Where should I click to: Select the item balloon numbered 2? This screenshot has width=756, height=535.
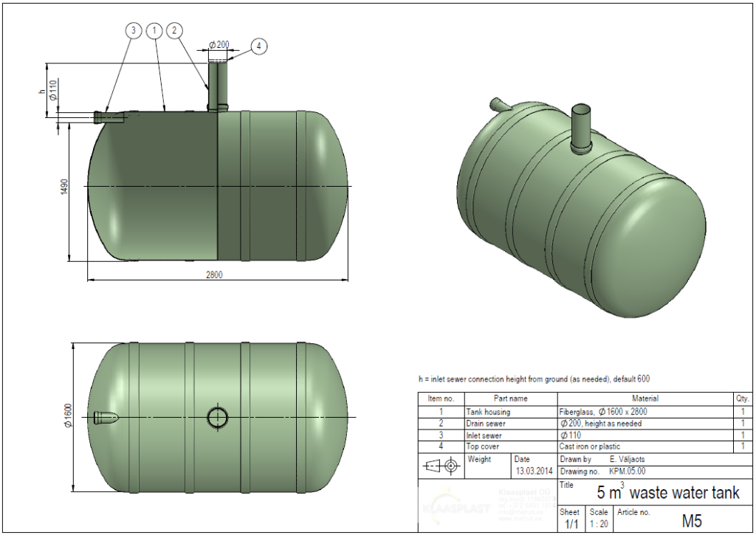point(174,31)
